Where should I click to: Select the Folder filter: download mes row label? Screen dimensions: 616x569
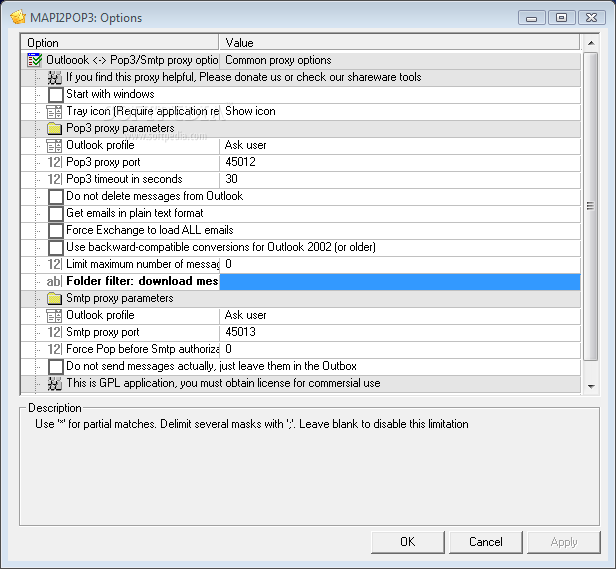[x=142, y=281]
